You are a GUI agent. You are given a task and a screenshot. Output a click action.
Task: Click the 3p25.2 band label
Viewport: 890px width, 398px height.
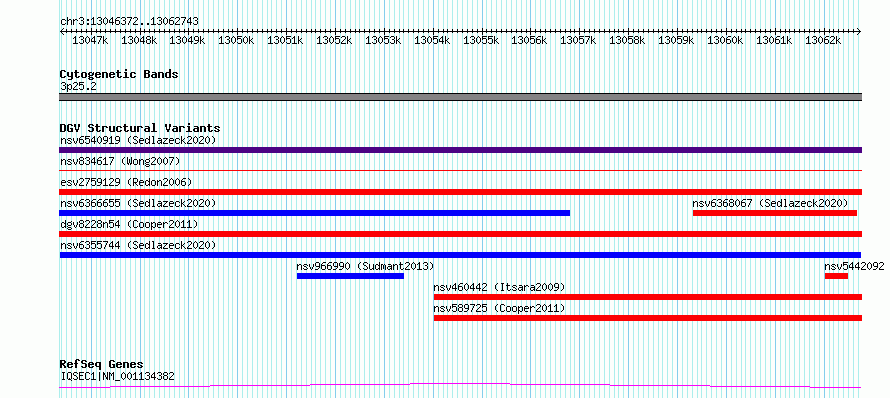(x=78, y=86)
